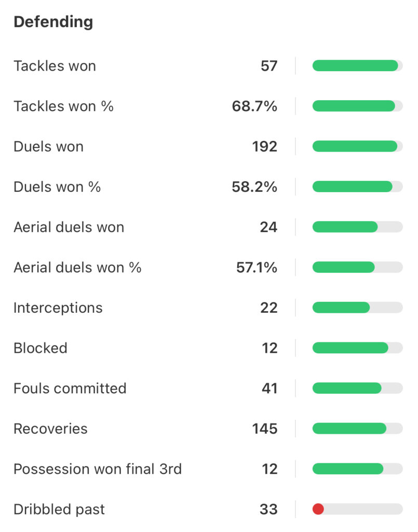Select the 68.7% tackles won value
This screenshot has height=532, width=418.
[x=254, y=106]
